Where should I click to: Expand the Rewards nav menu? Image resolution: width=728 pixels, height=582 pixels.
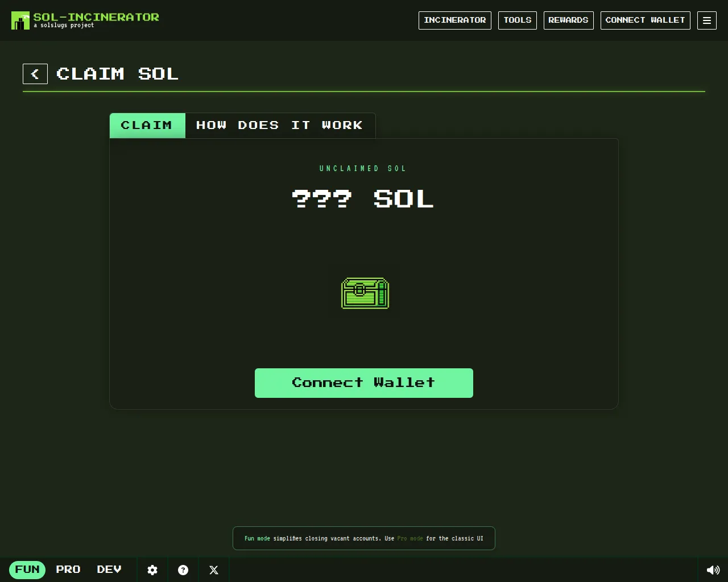[568, 20]
